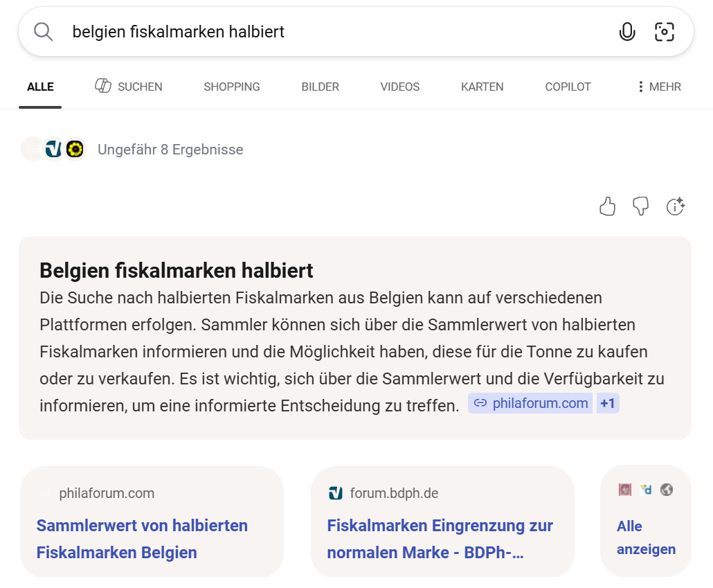Open visual search camera icon
Viewport: 713px width, 588px height.
[664, 32]
